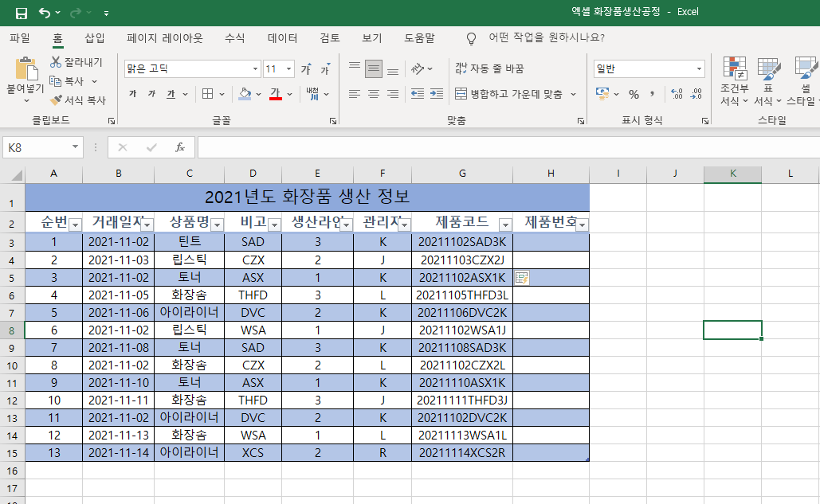This screenshot has width=820, height=504.
Task: Select row 8 header
Action: [x=11, y=330]
